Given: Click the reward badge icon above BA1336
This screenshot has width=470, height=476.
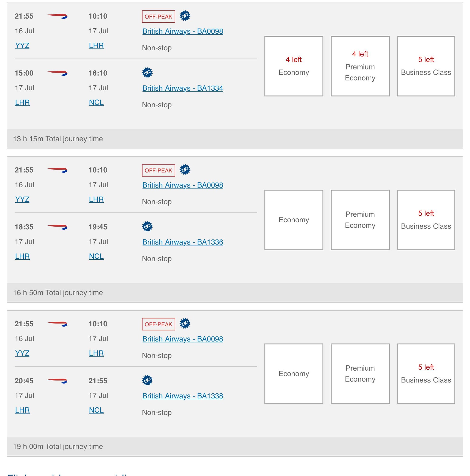Looking at the screenshot, I should tap(147, 226).
